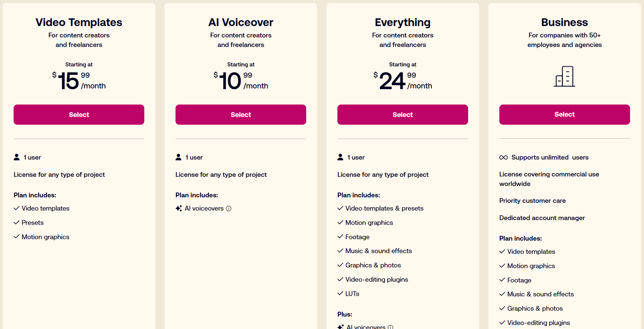Click the sparkle icon next to AI voiceovers
Image resolution: width=644 pixels, height=329 pixels.
coord(179,208)
